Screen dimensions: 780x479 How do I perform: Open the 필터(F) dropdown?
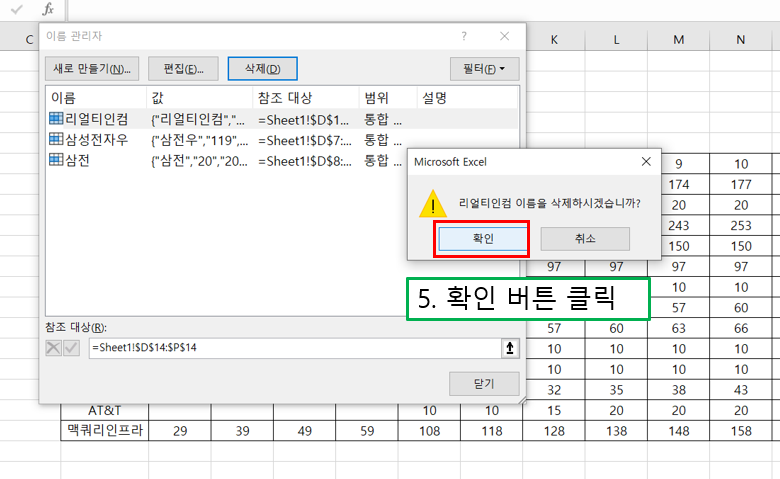coord(485,69)
